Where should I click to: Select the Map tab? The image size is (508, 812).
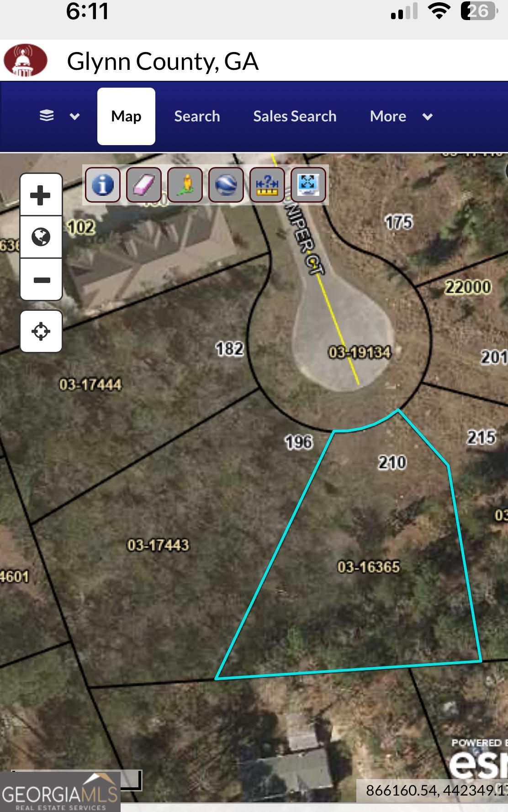pyautogui.click(x=126, y=116)
